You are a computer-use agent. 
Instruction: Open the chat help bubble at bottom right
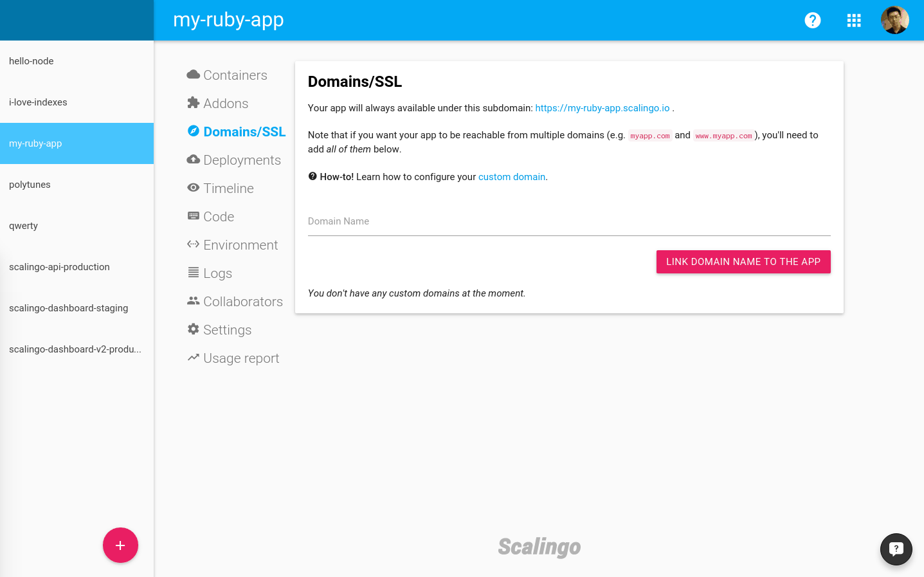pos(896,549)
